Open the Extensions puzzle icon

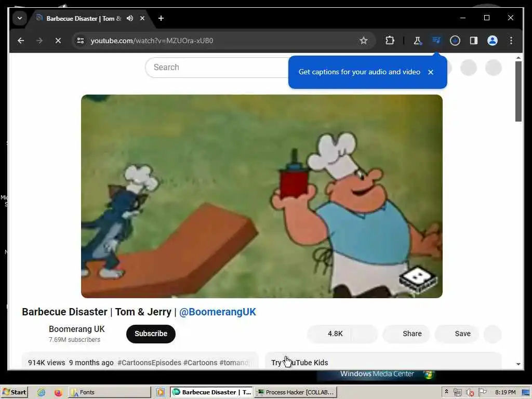point(390,41)
